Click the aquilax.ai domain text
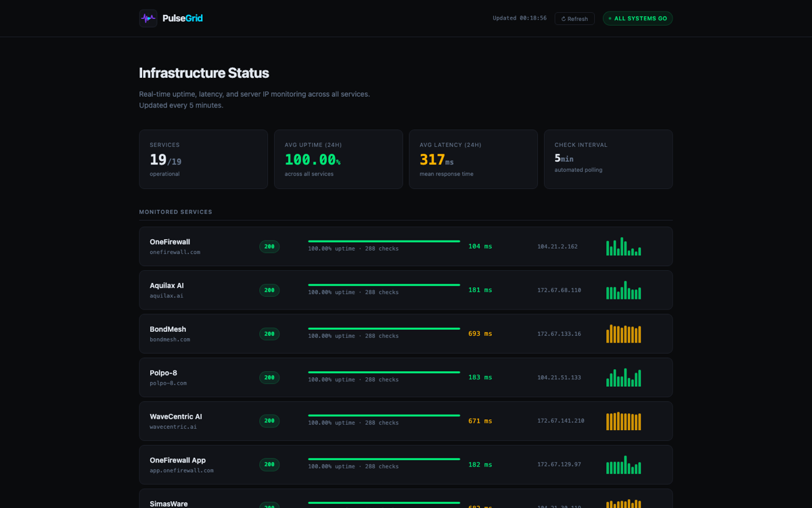The image size is (812, 508). pos(166,296)
